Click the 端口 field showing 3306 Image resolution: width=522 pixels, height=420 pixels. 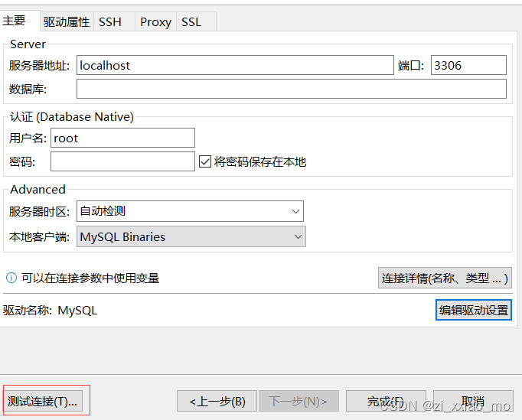tap(468, 65)
